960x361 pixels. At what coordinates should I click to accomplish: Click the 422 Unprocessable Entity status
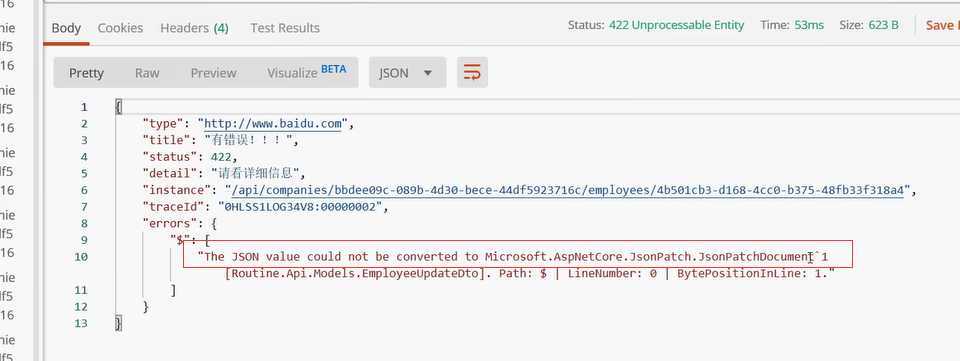(x=677, y=25)
